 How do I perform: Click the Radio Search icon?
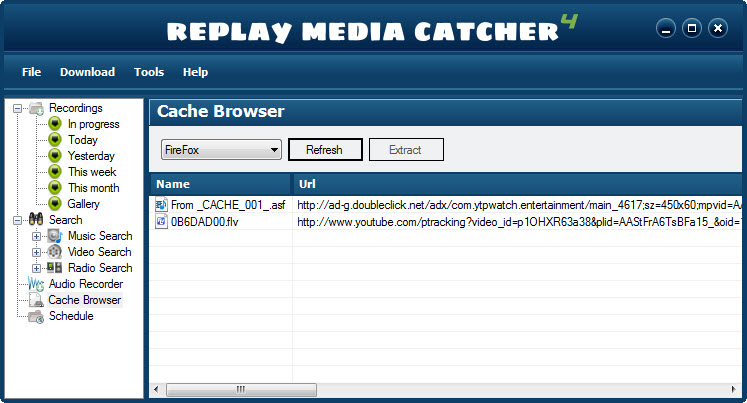[x=55, y=268]
